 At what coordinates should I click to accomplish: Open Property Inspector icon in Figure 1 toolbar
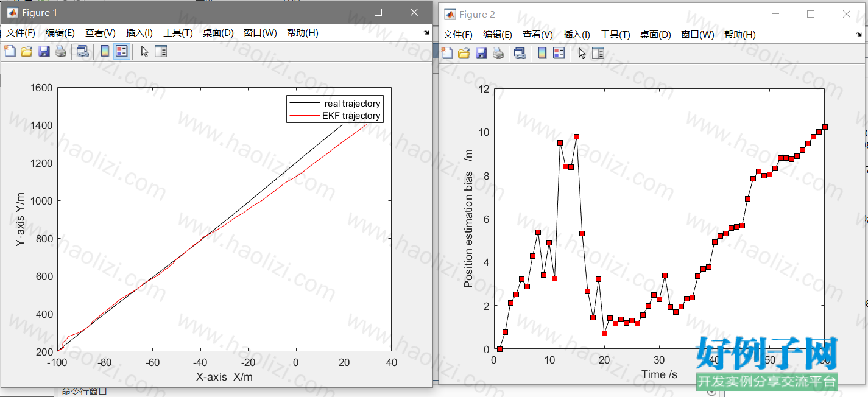coord(161,51)
